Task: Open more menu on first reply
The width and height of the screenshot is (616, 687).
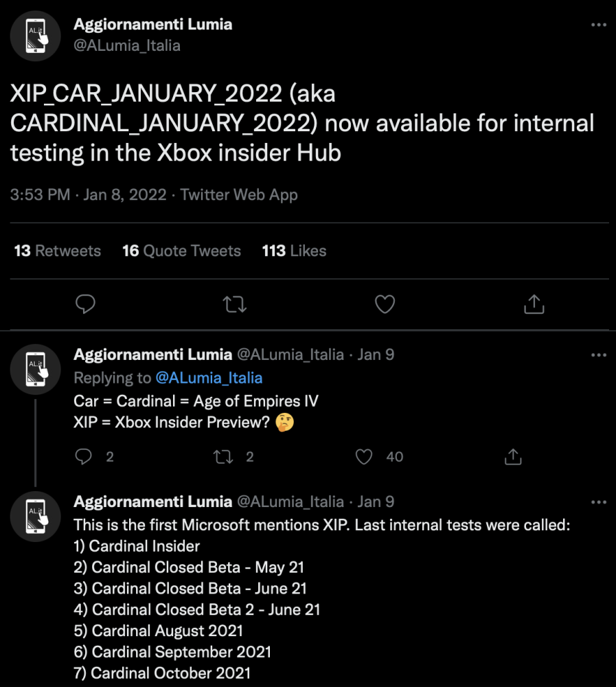Action: [599, 355]
